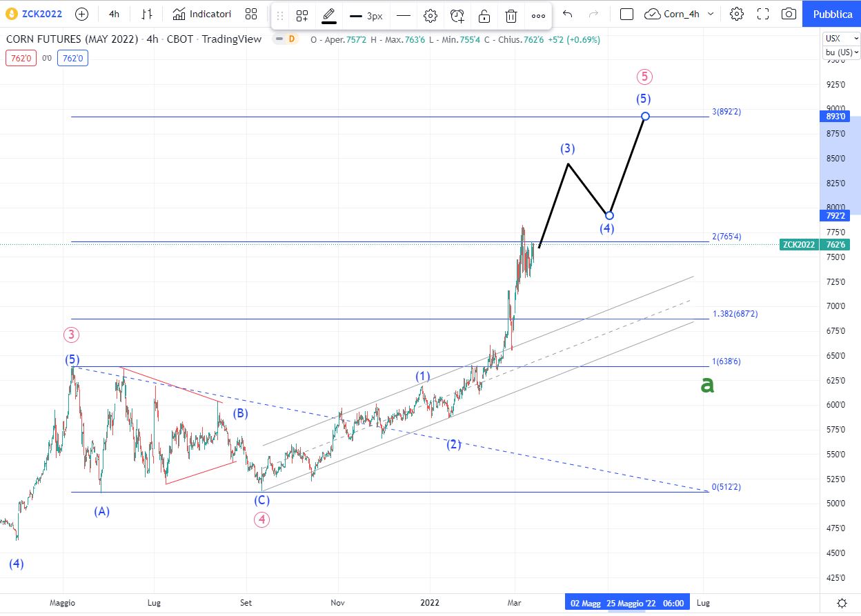The width and height of the screenshot is (861, 616).
Task: Click the 0(512'2) Fibonacci level label
Action: [726, 487]
